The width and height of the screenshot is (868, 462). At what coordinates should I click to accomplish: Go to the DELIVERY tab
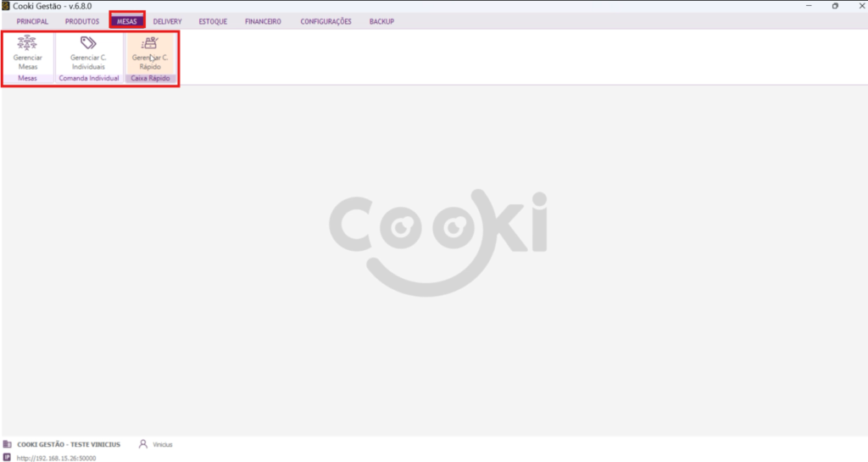pyautogui.click(x=167, y=21)
